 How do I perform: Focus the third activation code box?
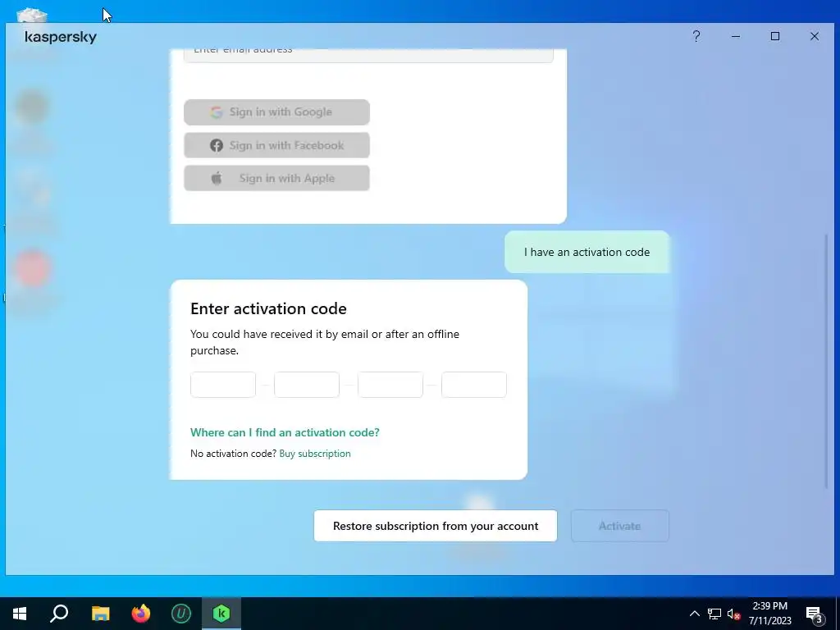[390, 385]
